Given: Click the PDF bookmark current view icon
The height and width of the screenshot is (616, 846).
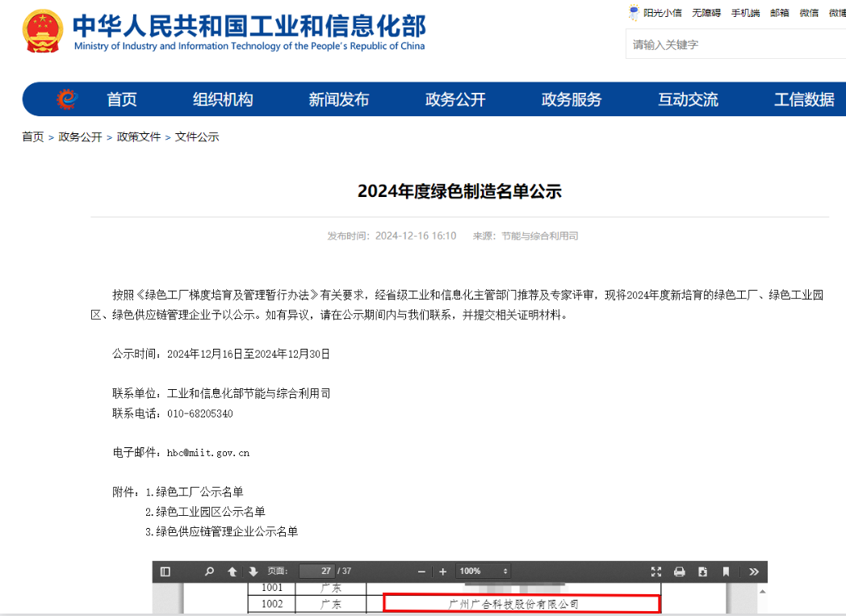Looking at the screenshot, I should coord(727,572).
